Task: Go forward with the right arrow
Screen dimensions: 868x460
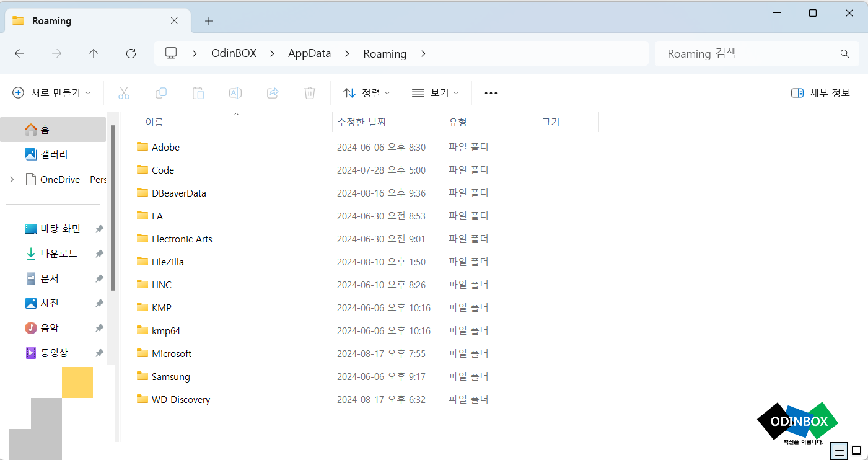Action: coord(56,54)
